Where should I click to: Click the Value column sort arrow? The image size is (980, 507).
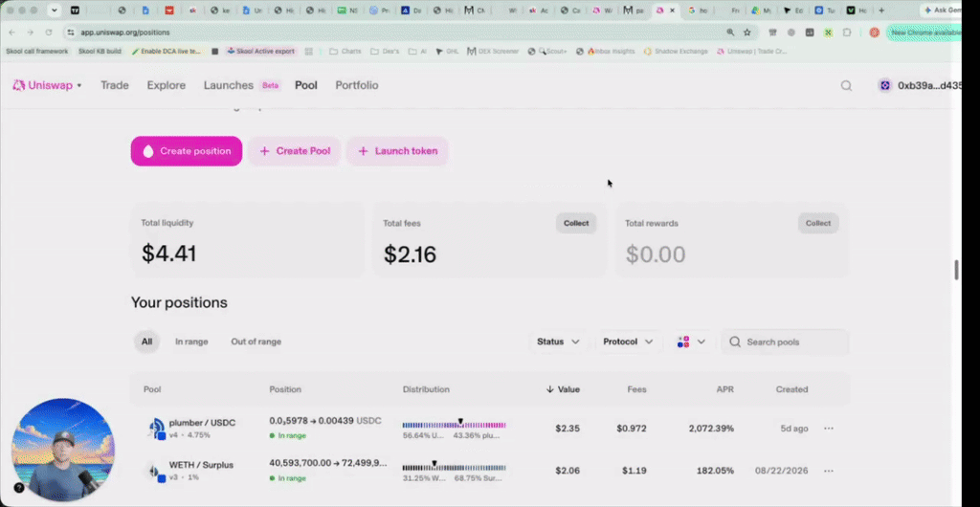(550, 389)
